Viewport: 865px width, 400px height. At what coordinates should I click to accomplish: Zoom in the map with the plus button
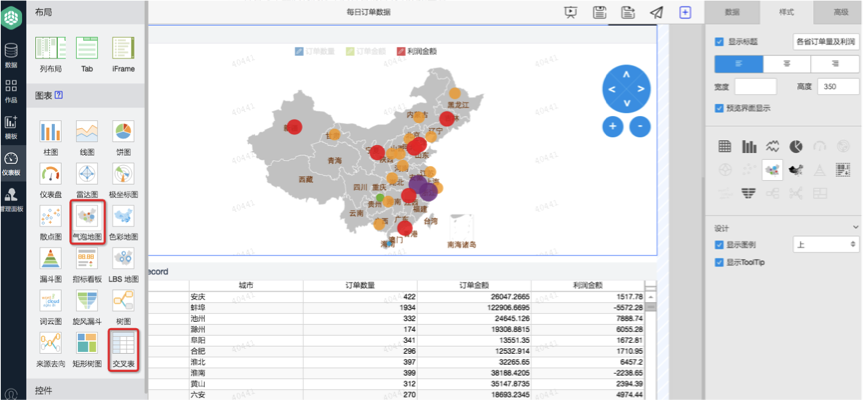pos(612,126)
